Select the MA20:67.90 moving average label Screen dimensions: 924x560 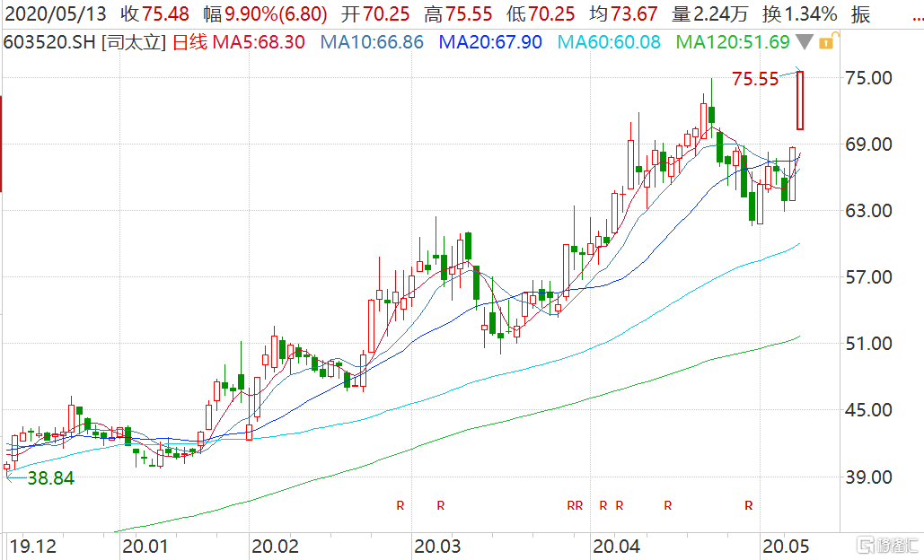click(x=490, y=42)
